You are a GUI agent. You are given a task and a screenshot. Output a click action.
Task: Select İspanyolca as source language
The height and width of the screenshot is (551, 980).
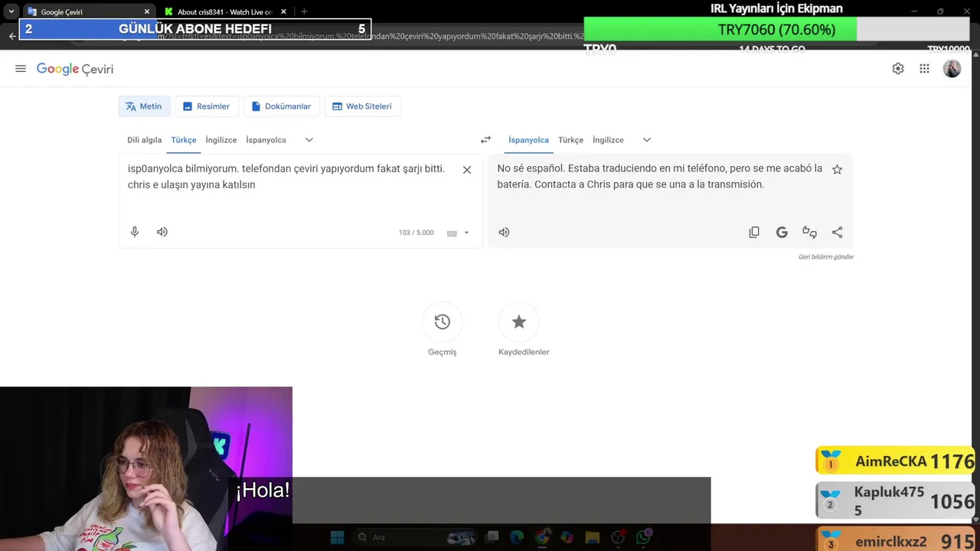click(x=266, y=140)
